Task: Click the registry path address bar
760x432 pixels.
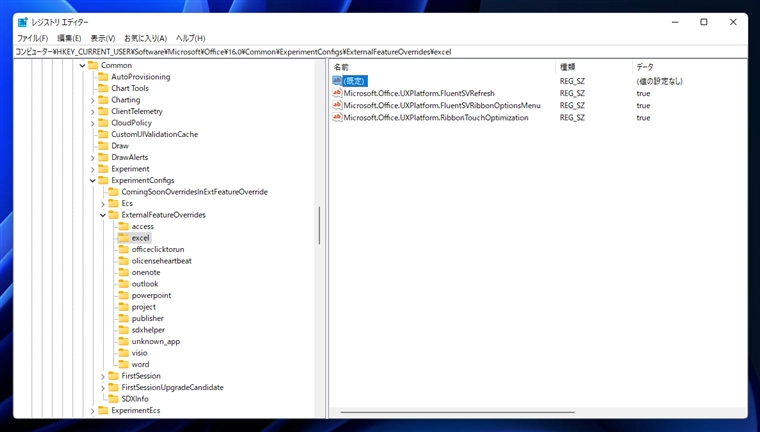Action: coord(380,52)
